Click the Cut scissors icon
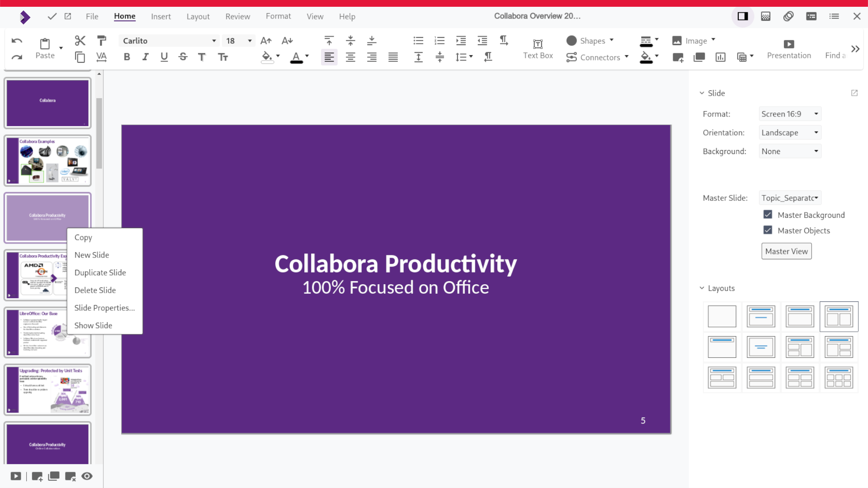868x488 pixels. tap(80, 41)
